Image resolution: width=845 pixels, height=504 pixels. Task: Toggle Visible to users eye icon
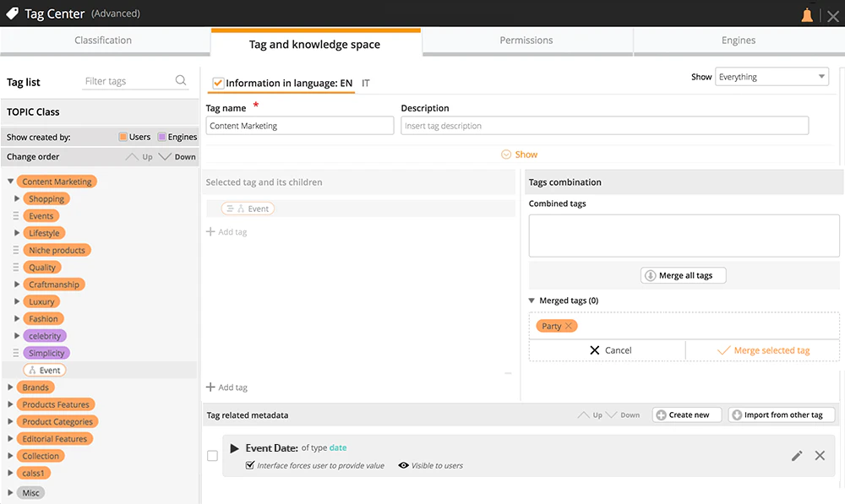coord(403,465)
